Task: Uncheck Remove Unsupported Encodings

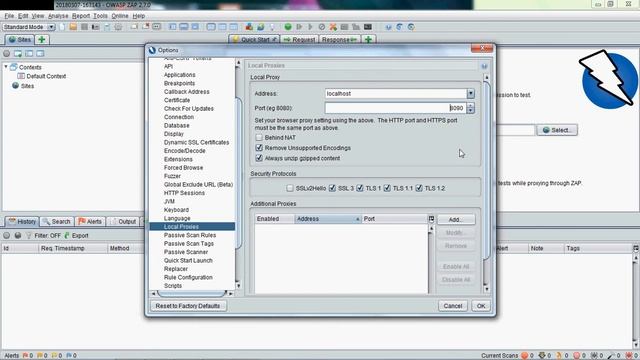Action: [259, 148]
